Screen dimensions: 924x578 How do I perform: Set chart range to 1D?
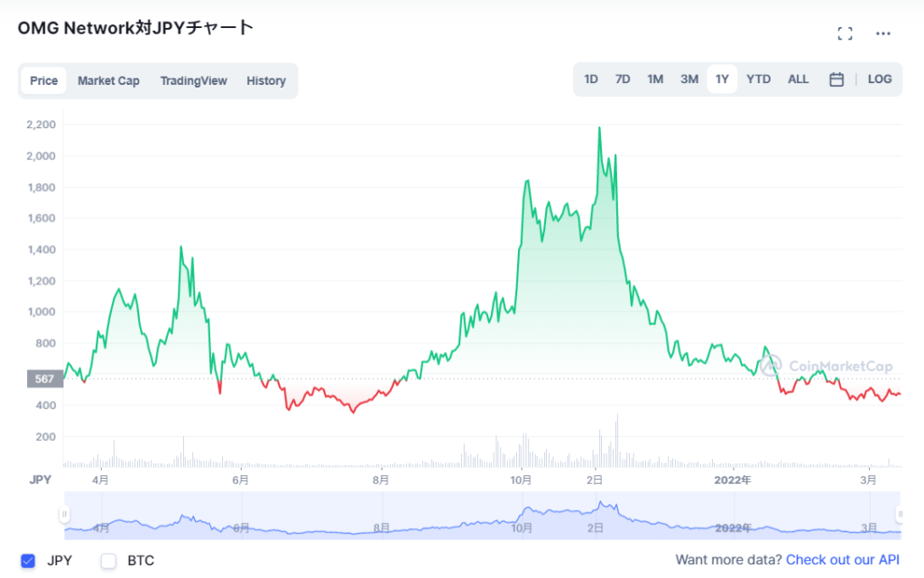pos(590,79)
